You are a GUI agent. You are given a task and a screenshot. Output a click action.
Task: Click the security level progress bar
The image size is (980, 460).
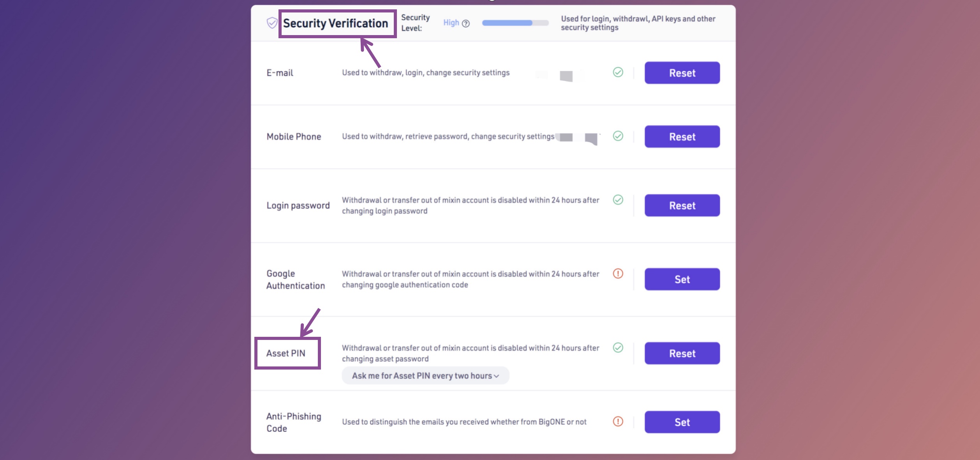[x=515, y=23]
